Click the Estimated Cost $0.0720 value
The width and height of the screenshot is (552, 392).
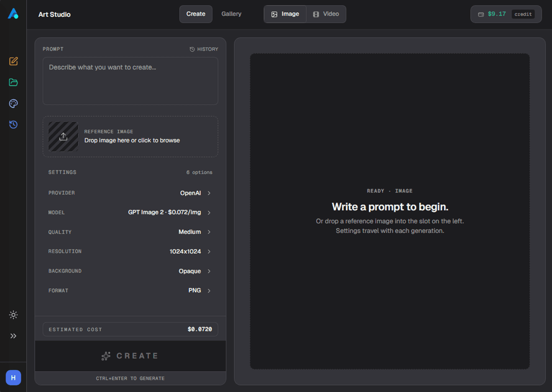(200, 329)
